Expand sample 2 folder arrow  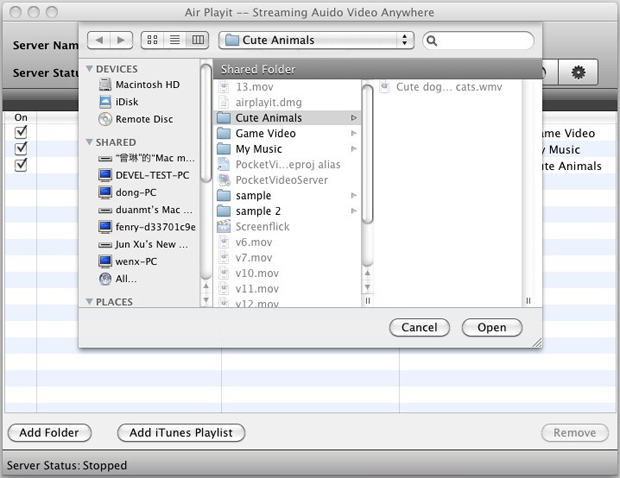coord(353,211)
